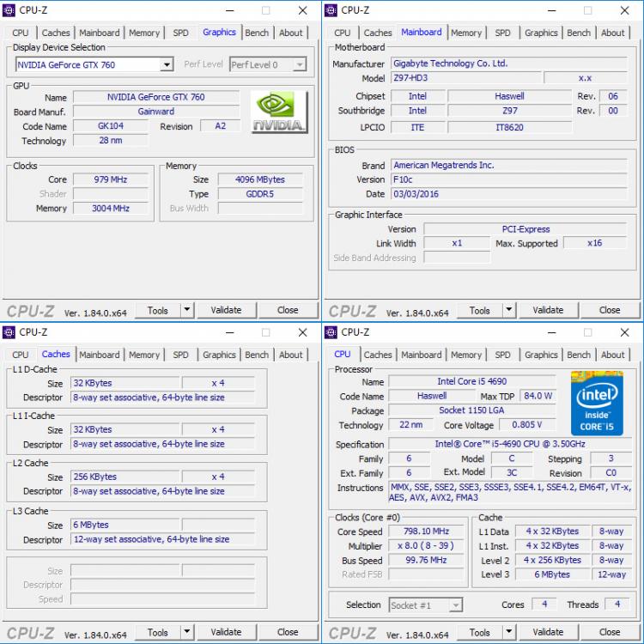This screenshot has height=644, width=644.
Task: Click Link Width value x1
Action: [x=457, y=243]
